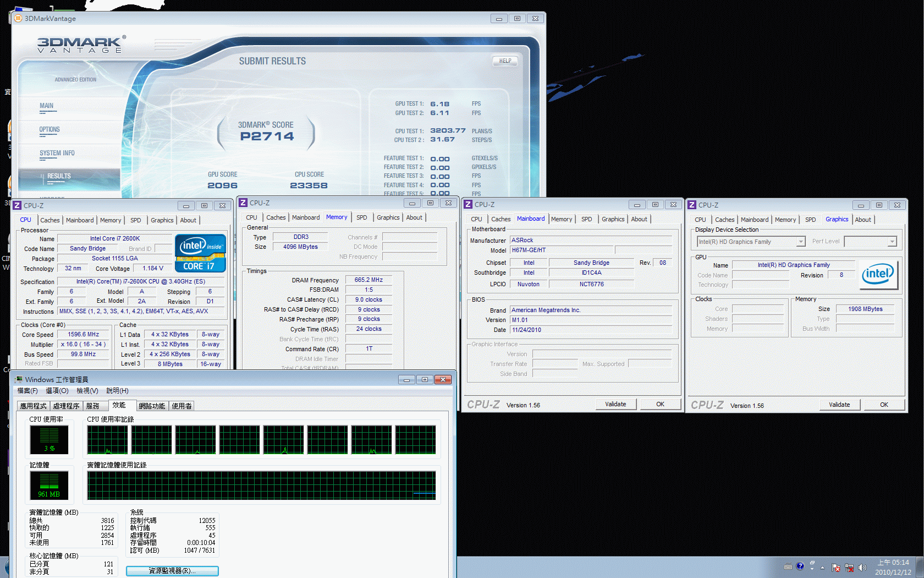This screenshot has height=578, width=924.
Task: Click BIOS date field 11/24/2010
Action: coord(591,330)
